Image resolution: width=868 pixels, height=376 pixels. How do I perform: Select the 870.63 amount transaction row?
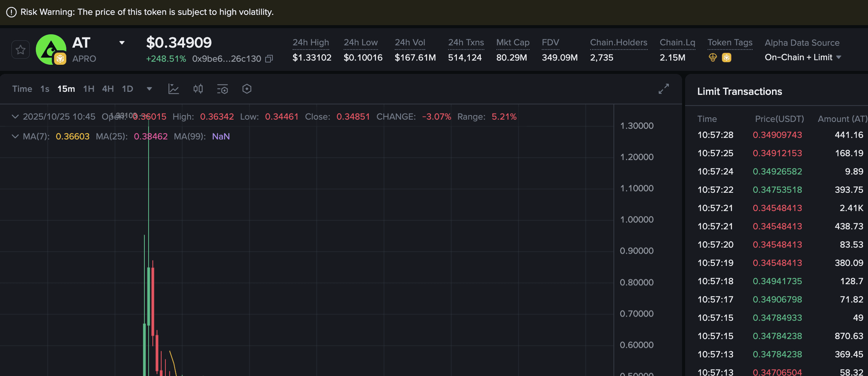(x=780, y=336)
